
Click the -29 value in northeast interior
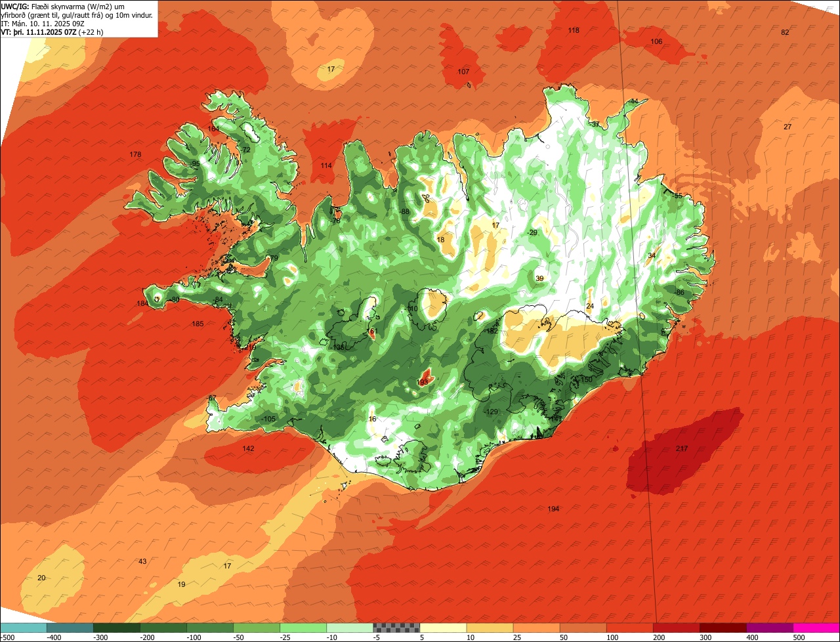pyautogui.click(x=532, y=233)
